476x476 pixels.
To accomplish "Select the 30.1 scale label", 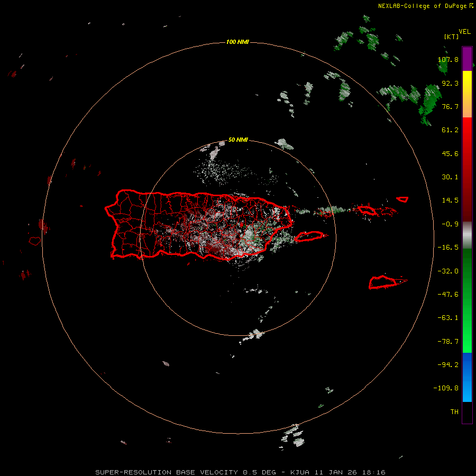I will point(450,177).
